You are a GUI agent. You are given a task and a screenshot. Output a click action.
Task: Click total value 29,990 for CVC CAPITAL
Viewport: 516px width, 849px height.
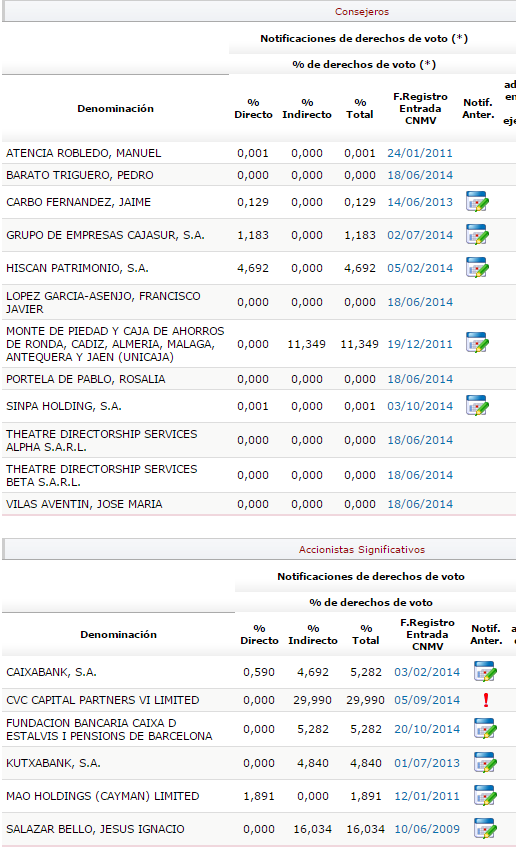tap(365, 701)
